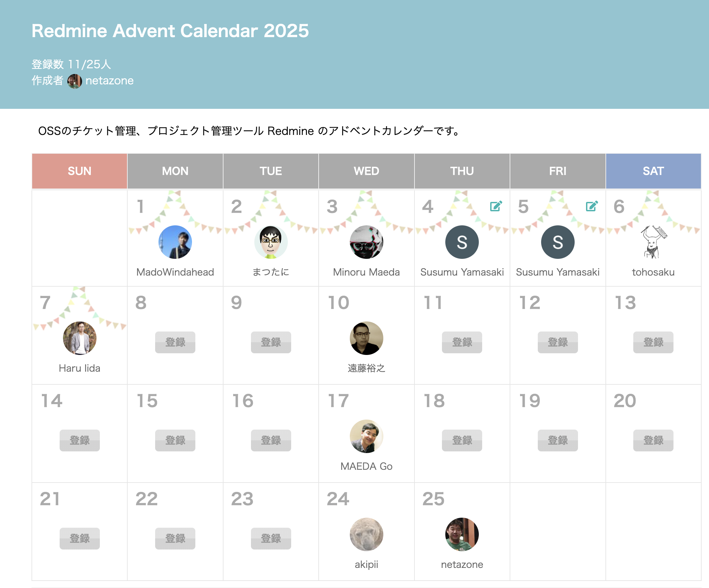Click the creator's small avatar in the header
The height and width of the screenshot is (588, 709).
[x=74, y=81]
